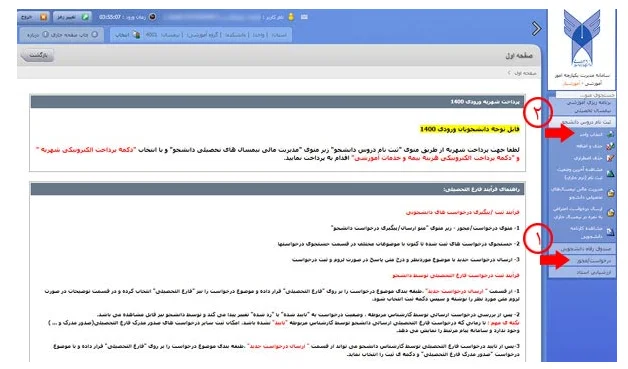The image size is (628, 369).
Task: Click the 4001 semester value
Action: tap(151, 35)
